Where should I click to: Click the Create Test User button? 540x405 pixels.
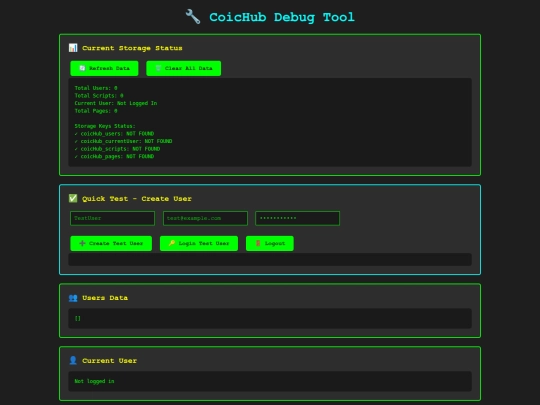coord(111,243)
